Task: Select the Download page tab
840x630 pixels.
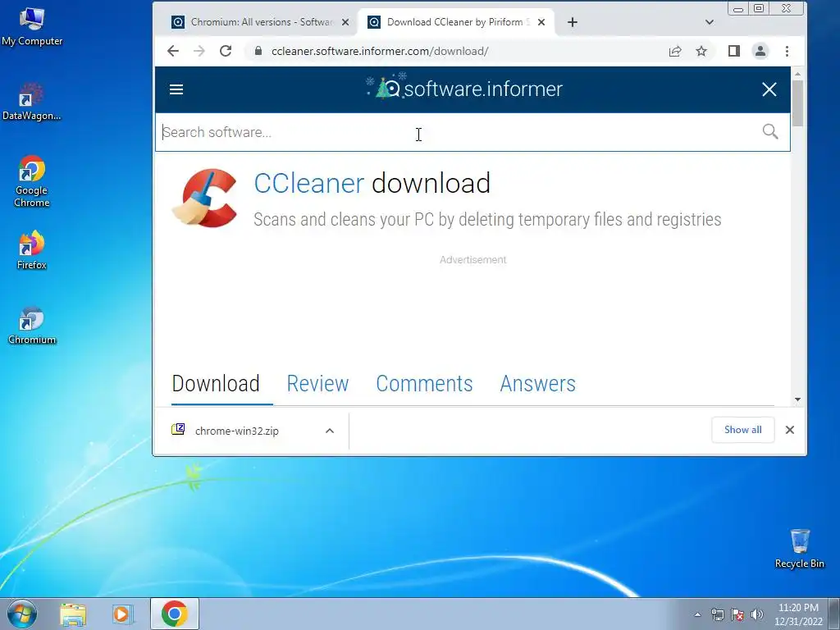Action: [x=216, y=384]
